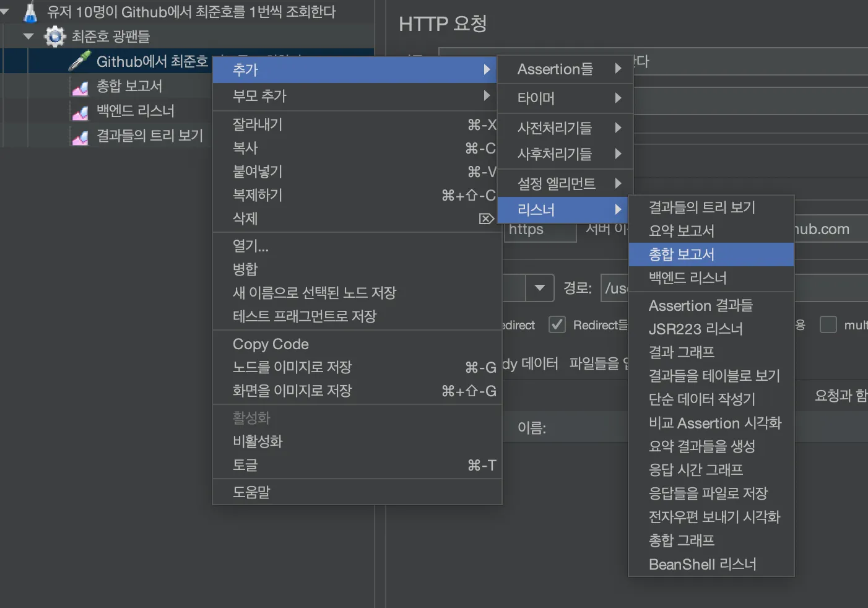Click the 백엔드 리스너 icon in tree
The image size is (868, 608).
pyautogui.click(x=80, y=112)
